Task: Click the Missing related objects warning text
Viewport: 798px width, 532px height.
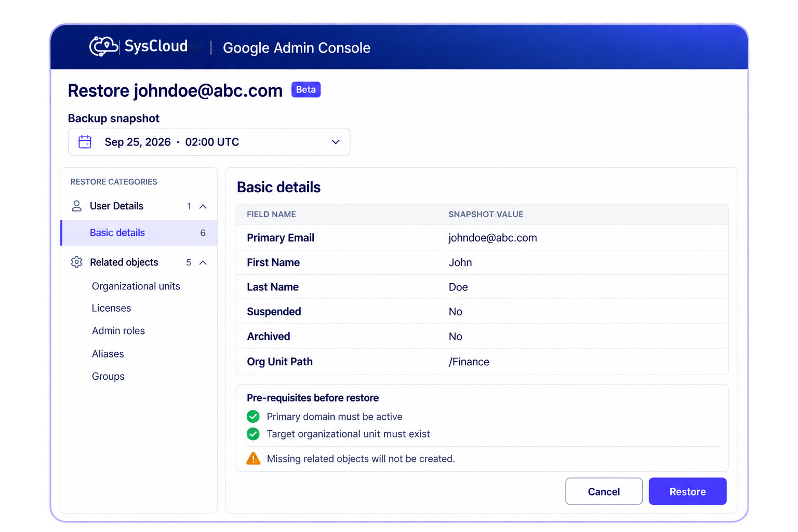Action: pyautogui.click(x=361, y=459)
